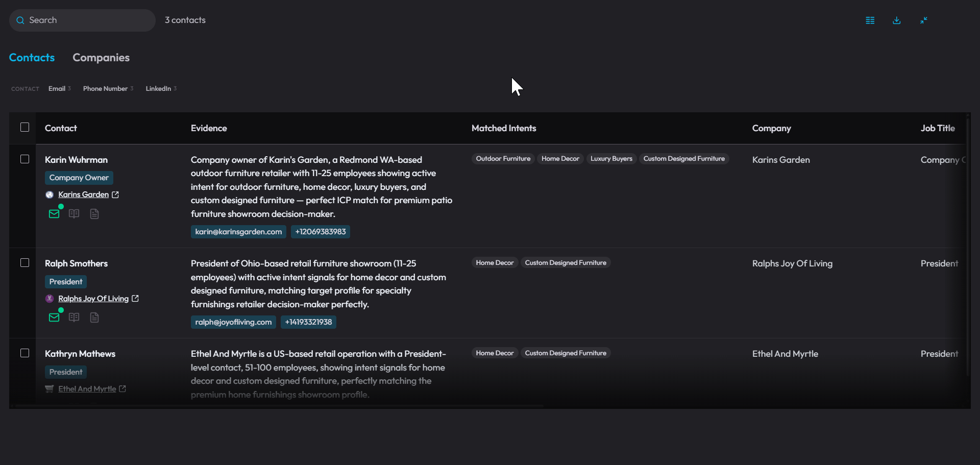Click the collapse view arrows icon
The image size is (980, 465).
(x=924, y=20)
